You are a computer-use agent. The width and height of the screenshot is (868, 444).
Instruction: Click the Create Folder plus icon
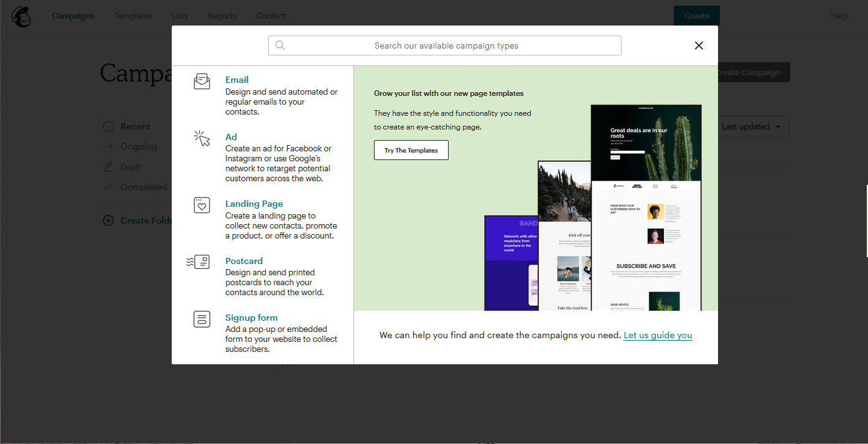[x=108, y=220]
